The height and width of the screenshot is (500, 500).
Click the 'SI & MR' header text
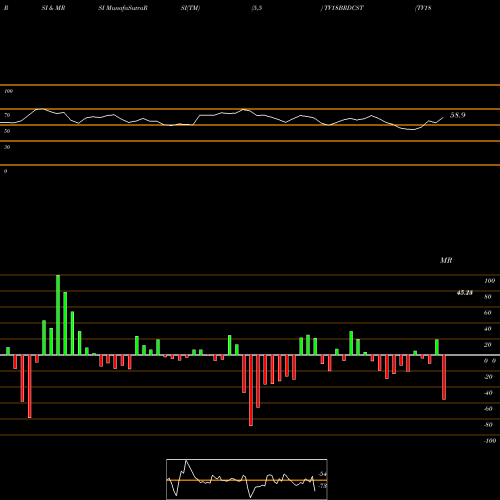click(x=53, y=8)
